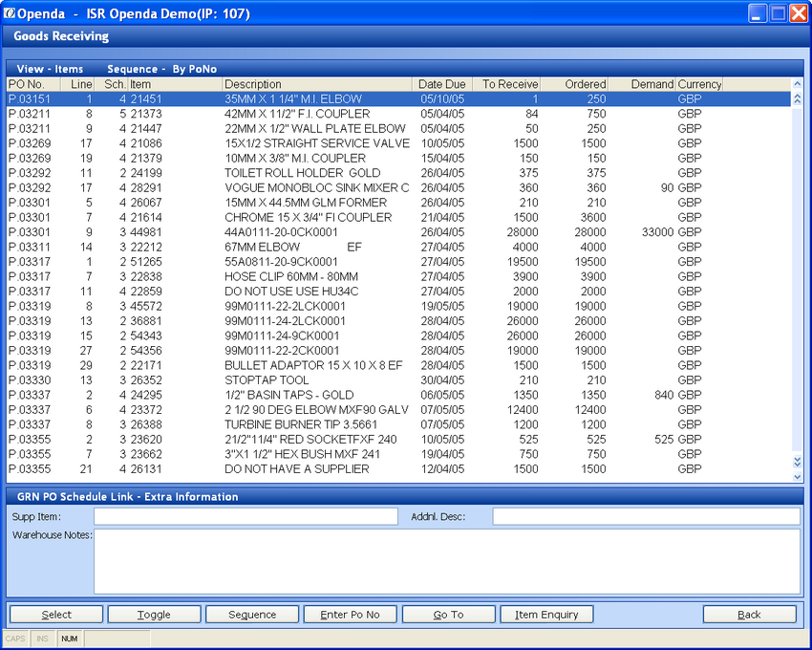Click the Supp Item input field

click(x=246, y=516)
